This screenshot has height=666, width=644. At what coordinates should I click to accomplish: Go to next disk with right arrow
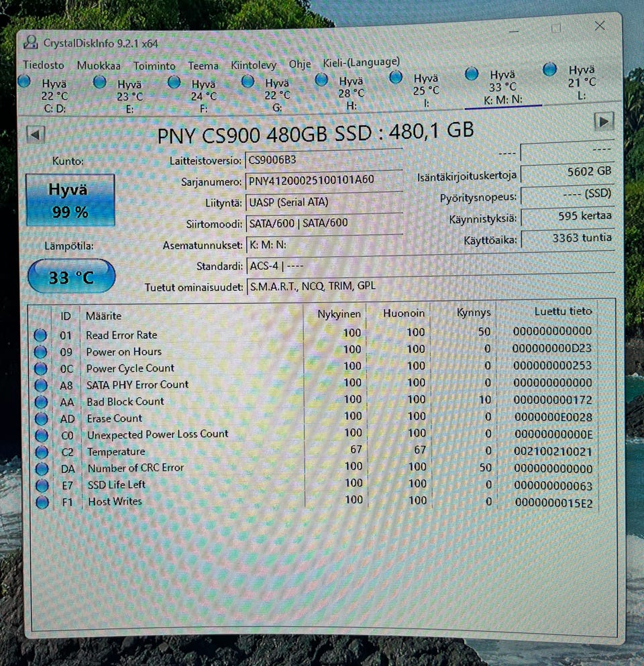point(604,121)
